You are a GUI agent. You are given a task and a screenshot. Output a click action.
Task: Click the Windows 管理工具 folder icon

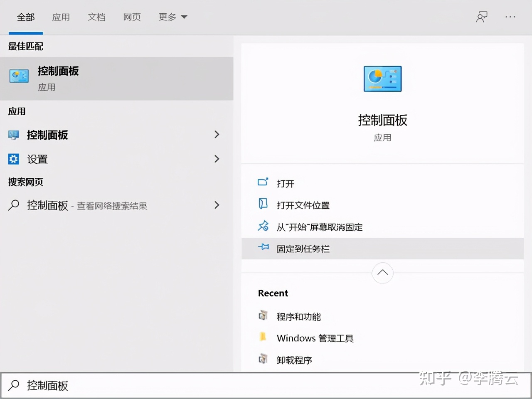coord(263,337)
